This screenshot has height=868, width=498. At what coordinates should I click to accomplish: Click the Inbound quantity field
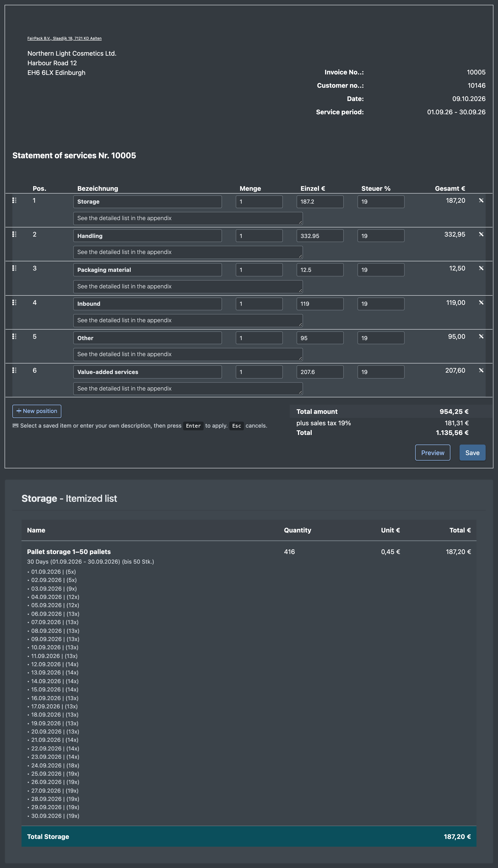click(259, 304)
